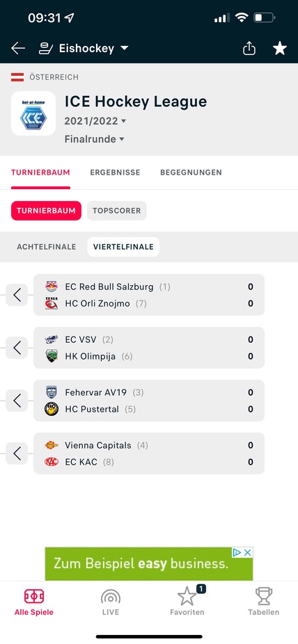Open the Finalrunde round dropdown

95,139
